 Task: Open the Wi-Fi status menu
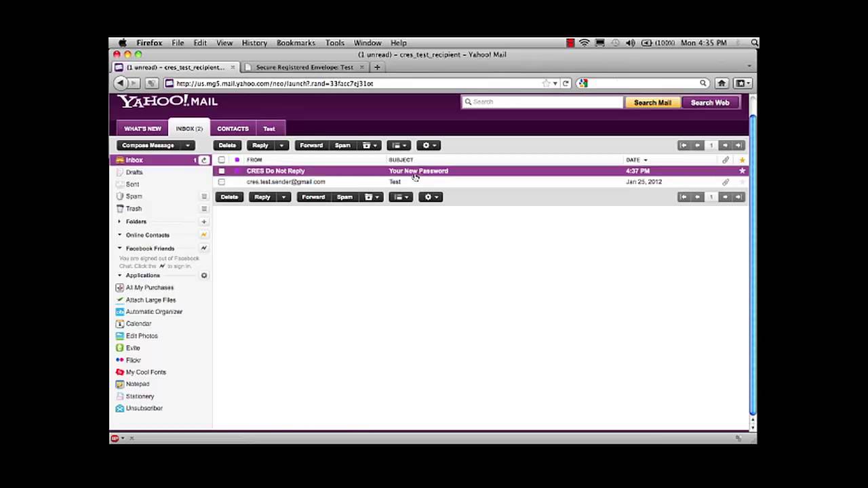click(x=584, y=43)
